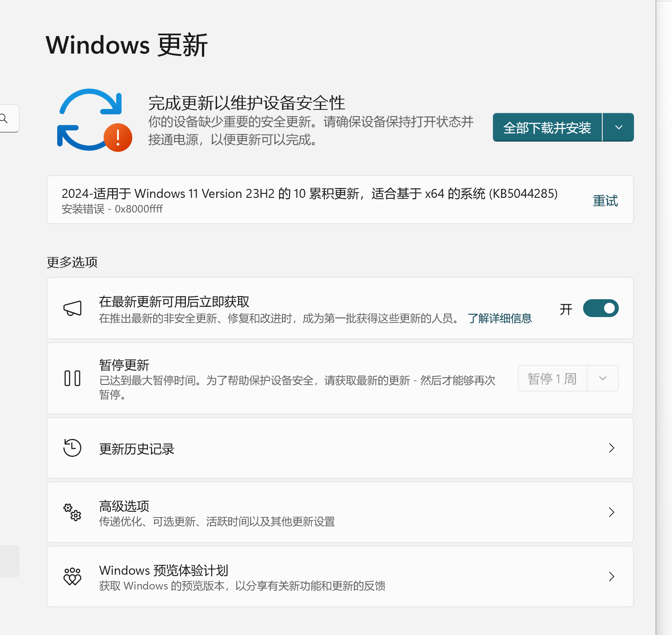This screenshot has height=635, width=672.
Task: Open the Windows 预览体验计划 title
Action: 164,570
